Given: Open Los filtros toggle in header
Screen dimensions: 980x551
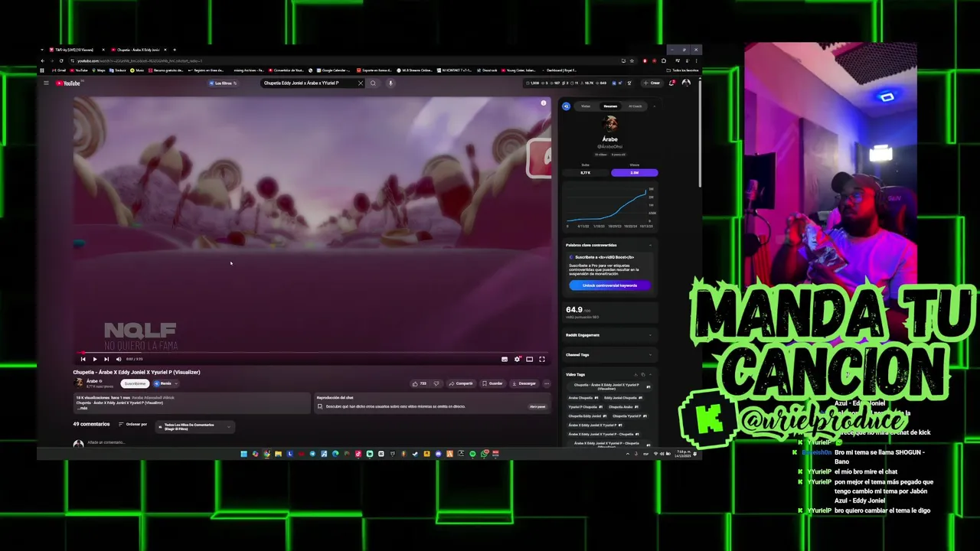Looking at the screenshot, I should pos(224,83).
